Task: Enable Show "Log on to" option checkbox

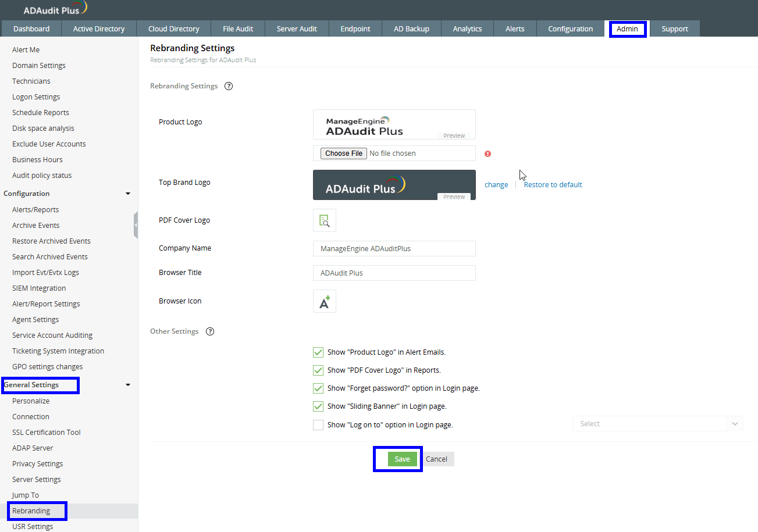Action: [x=318, y=424]
